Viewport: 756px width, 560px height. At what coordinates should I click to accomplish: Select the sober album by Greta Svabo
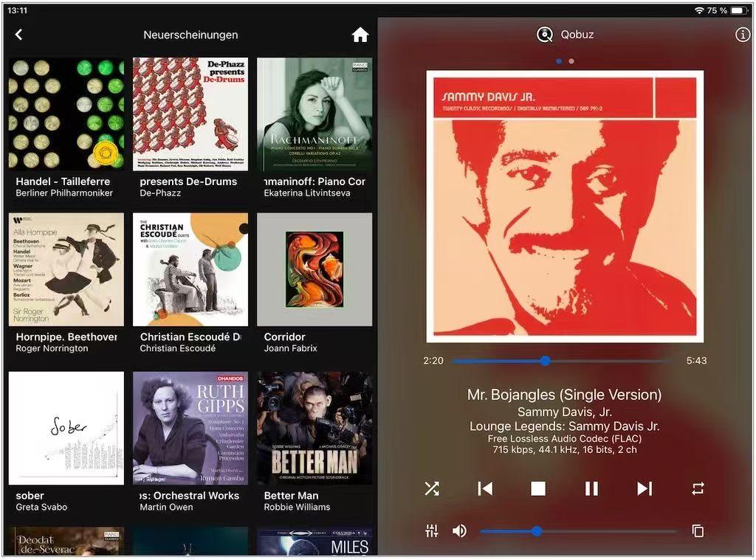(x=66, y=428)
